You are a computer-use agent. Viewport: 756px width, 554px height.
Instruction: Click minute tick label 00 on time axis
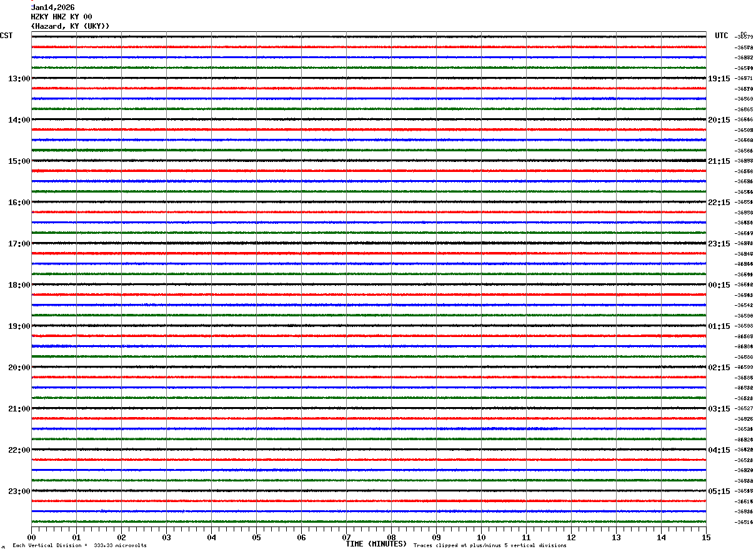(x=32, y=537)
